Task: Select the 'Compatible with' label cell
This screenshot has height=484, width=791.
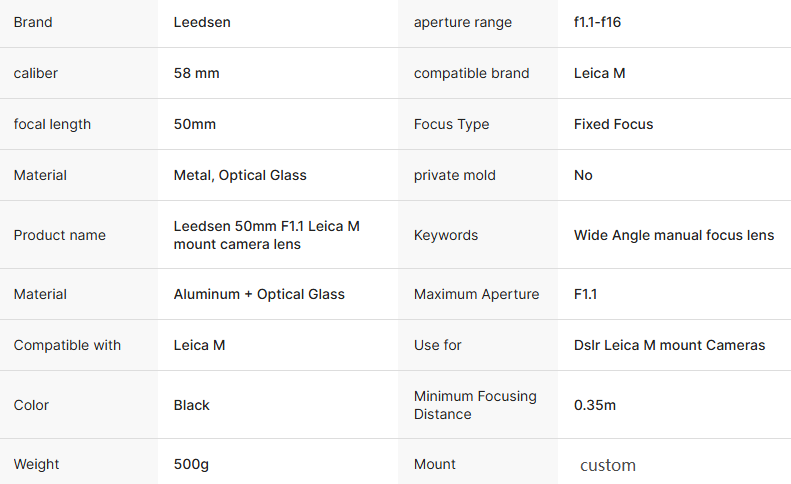Action: pos(67,345)
